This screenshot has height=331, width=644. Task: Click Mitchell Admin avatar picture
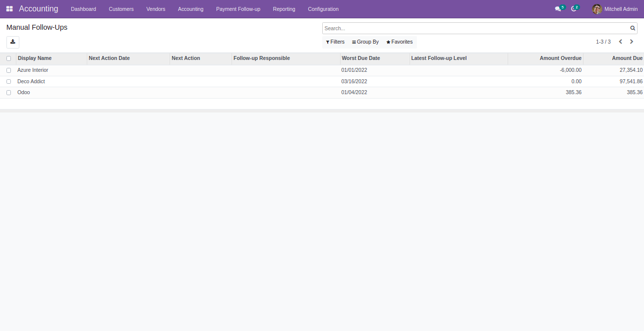597,9
